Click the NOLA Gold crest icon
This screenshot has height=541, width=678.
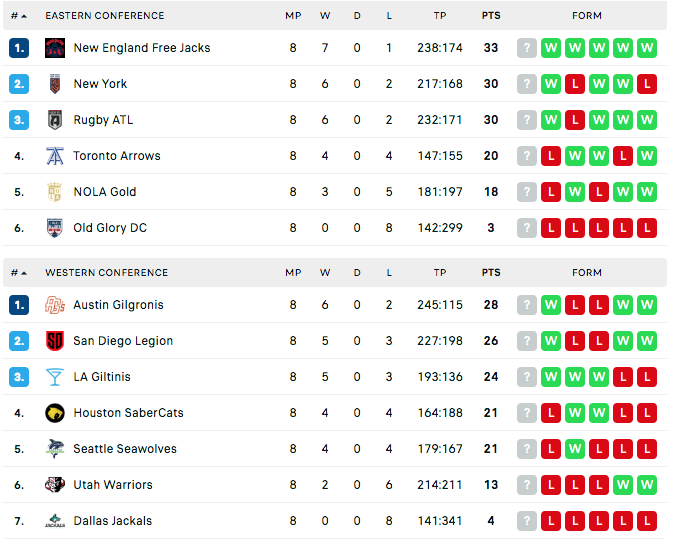[x=55, y=192]
